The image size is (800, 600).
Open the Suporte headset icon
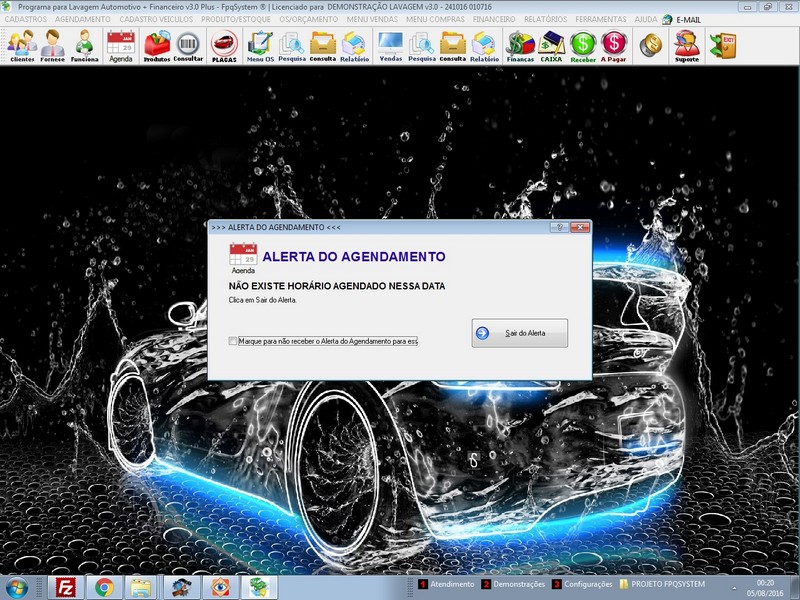point(687,46)
